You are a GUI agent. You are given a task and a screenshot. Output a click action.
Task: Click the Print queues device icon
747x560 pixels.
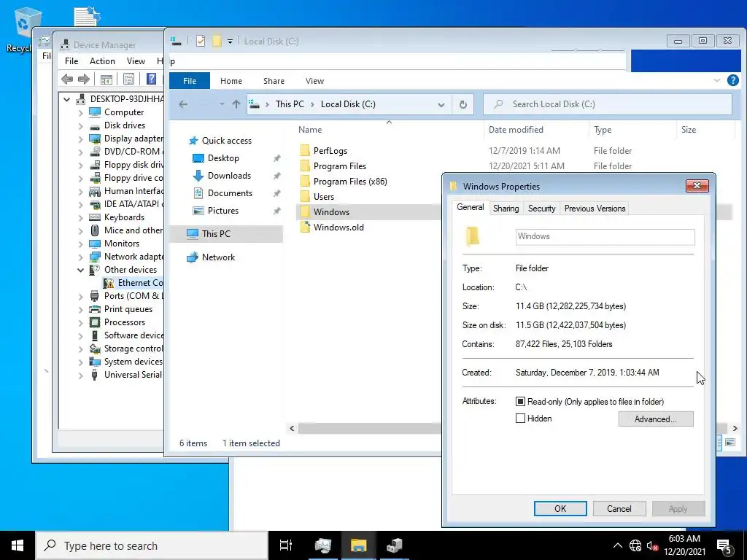[96, 309]
